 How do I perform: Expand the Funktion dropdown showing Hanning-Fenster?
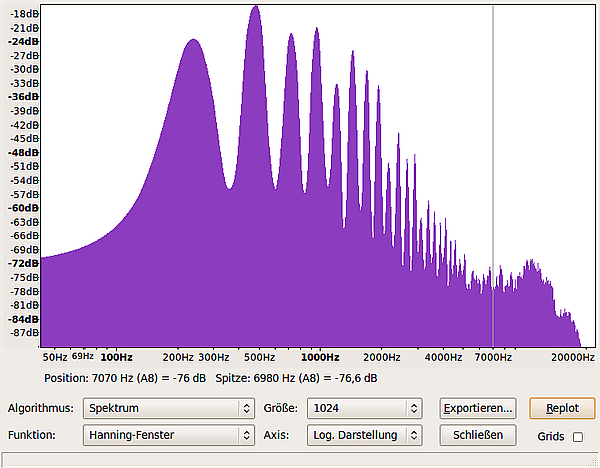tap(168, 435)
